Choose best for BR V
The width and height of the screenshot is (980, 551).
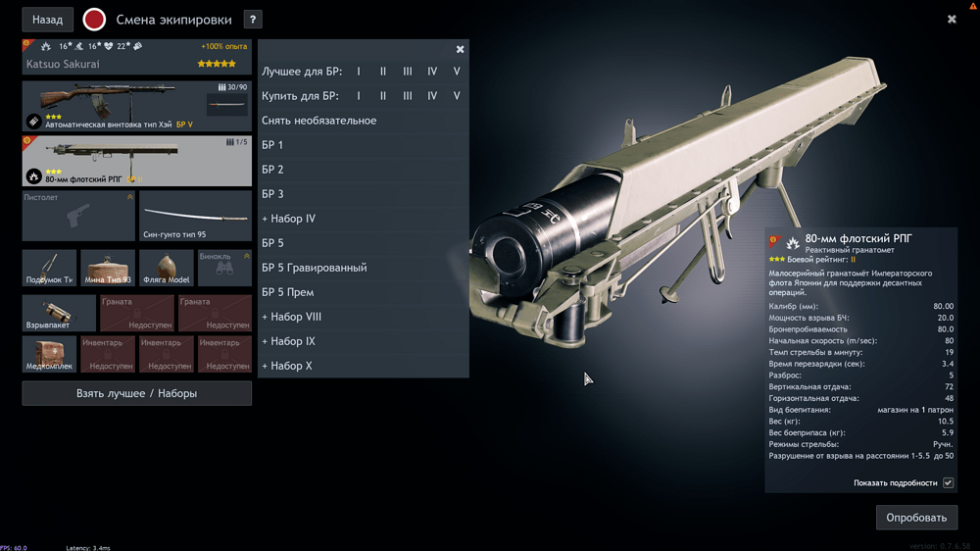(x=457, y=72)
